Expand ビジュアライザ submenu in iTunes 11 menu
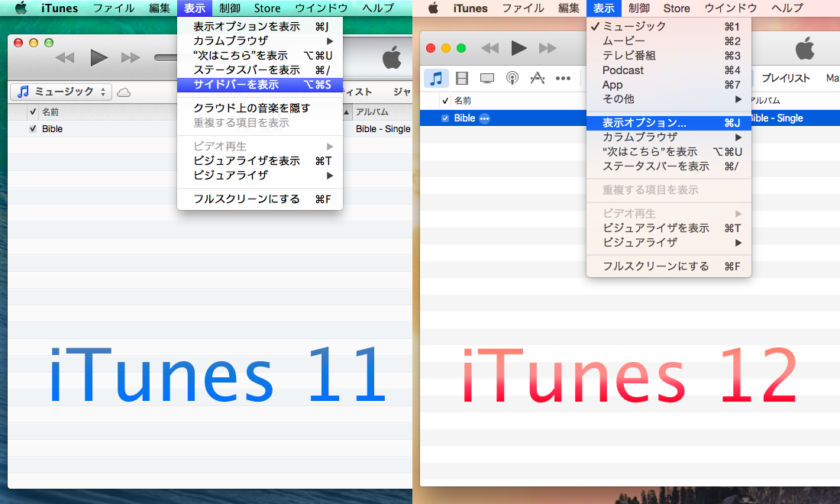 [260, 175]
